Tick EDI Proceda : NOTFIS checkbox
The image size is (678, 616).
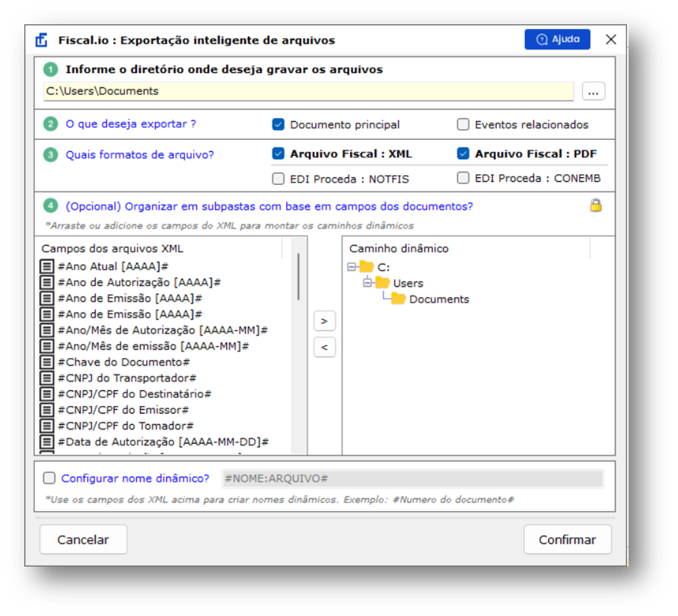coord(278,179)
